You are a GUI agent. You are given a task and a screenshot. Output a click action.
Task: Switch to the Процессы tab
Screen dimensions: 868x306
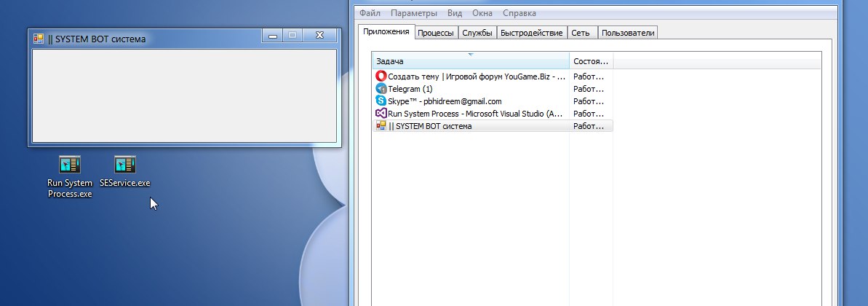[x=436, y=33]
